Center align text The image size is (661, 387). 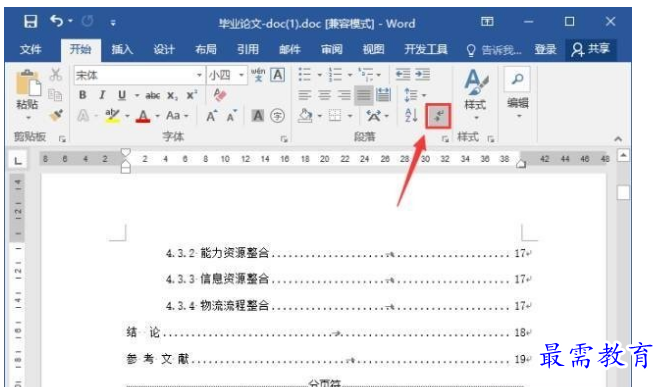point(324,95)
